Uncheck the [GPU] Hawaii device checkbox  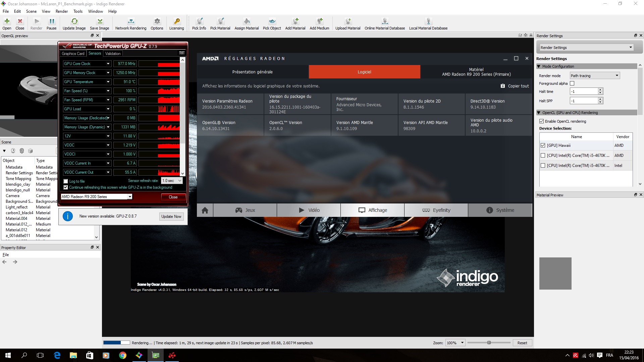(x=543, y=145)
